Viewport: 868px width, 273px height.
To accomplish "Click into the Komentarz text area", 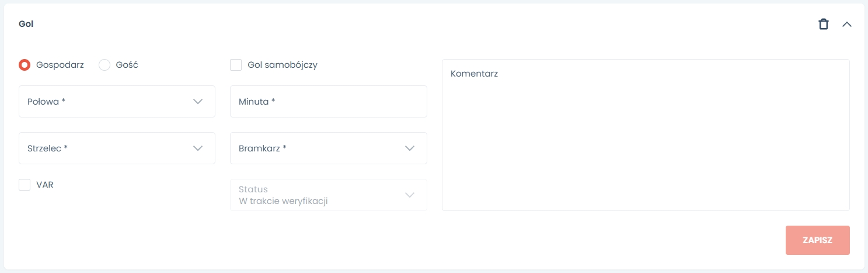I will click(645, 135).
